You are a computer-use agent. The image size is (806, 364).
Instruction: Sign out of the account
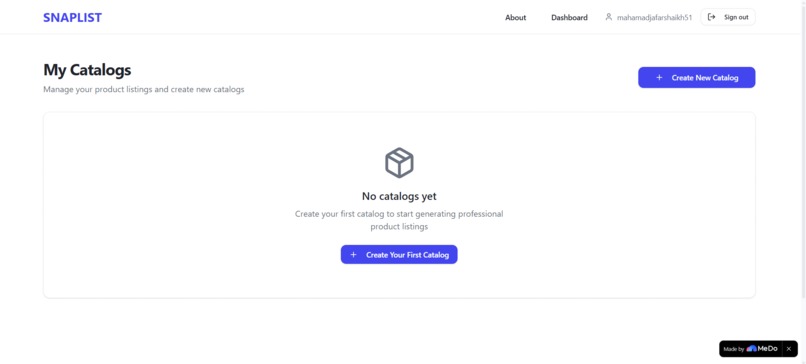[728, 17]
